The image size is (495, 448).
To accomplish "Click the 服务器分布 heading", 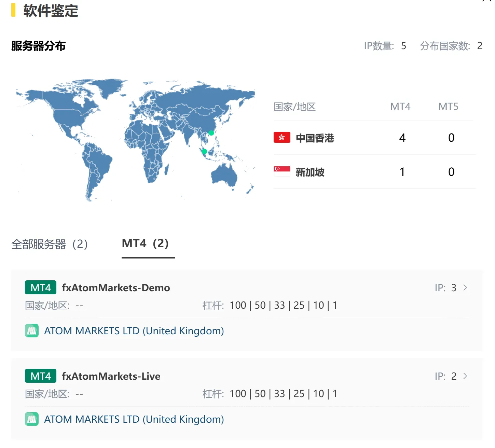I will tap(38, 46).
